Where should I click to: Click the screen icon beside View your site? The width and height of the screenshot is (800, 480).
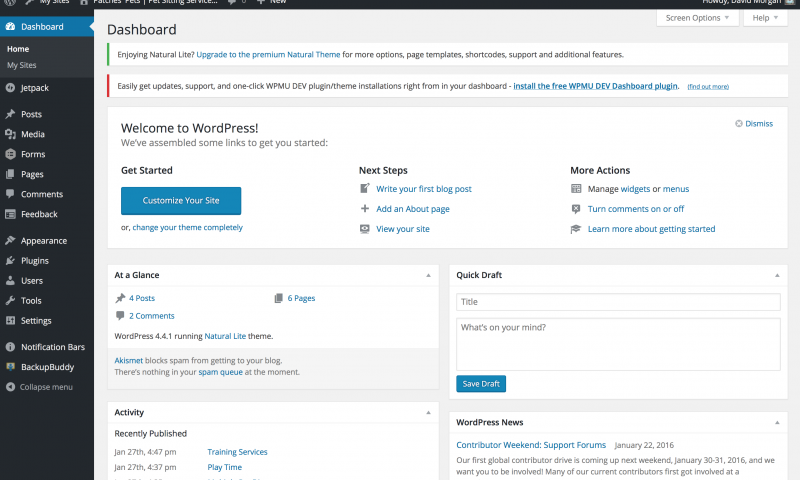pyautogui.click(x=365, y=229)
